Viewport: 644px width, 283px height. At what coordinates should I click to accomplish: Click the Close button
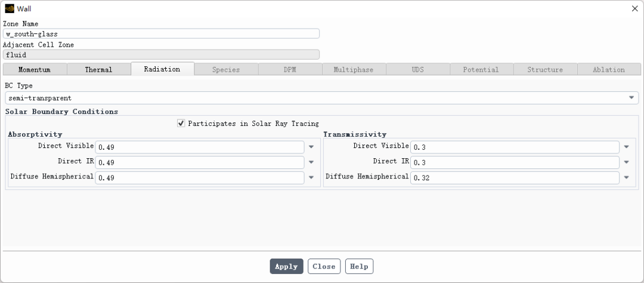[x=324, y=266]
